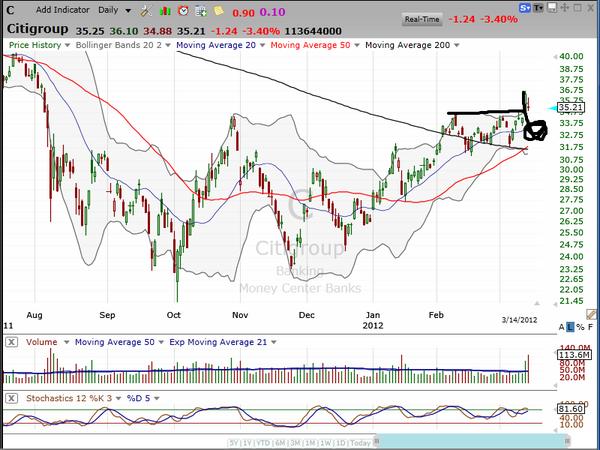Open the pencil drawing tools icon
Screen dimensions: 600x450
coord(591,315)
